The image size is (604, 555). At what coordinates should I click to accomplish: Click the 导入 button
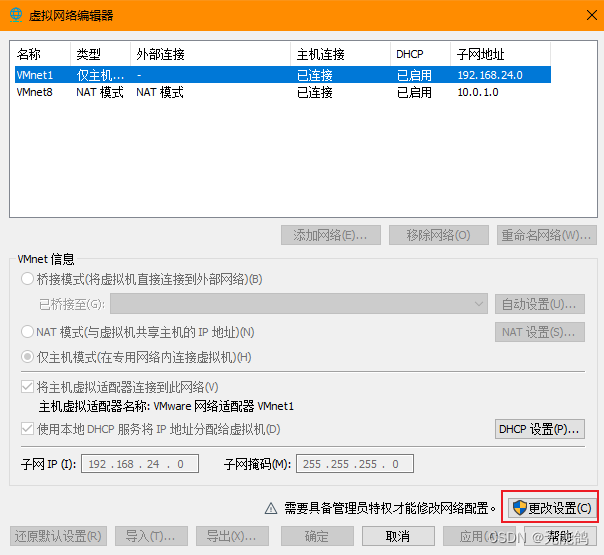[x=151, y=536]
